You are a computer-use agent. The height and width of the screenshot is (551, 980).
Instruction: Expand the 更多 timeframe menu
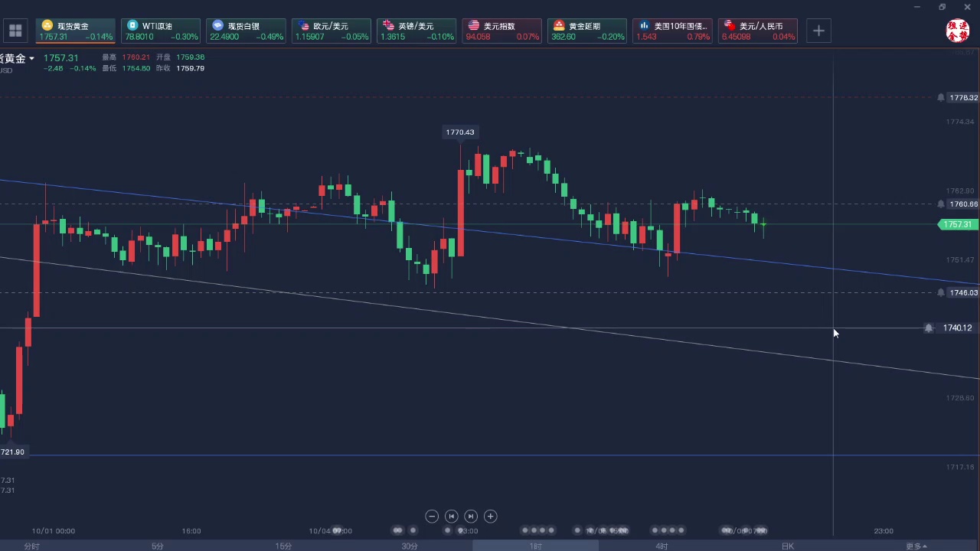pos(916,546)
